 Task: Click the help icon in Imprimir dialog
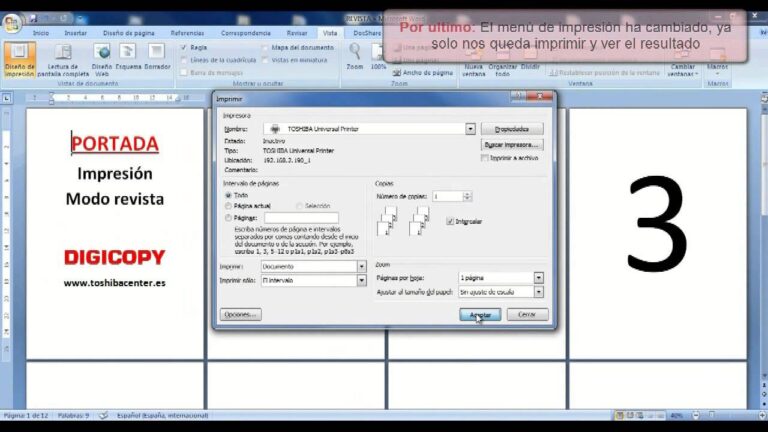[x=518, y=96]
